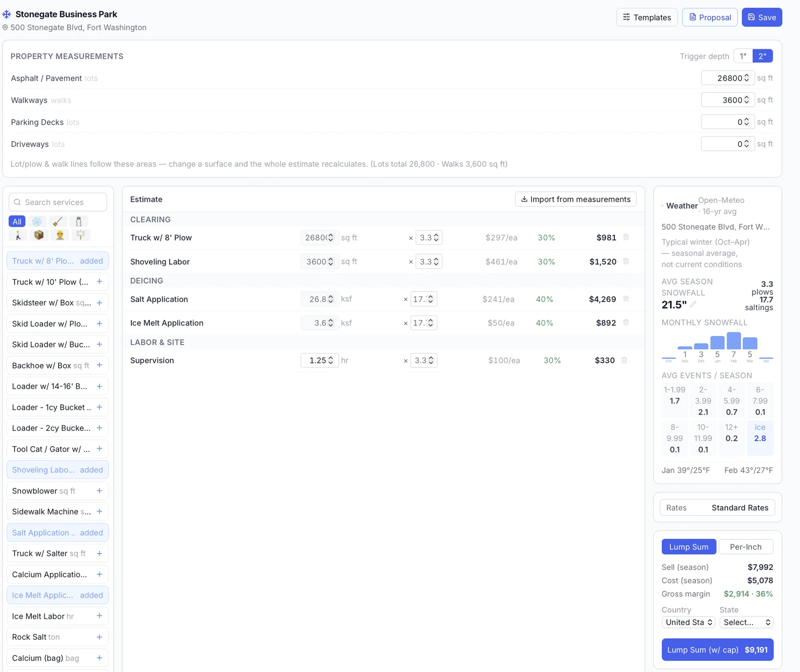Delete the Salt Application estimate line
Image resolution: width=800 pixels, height=672 pixels.
626,299
